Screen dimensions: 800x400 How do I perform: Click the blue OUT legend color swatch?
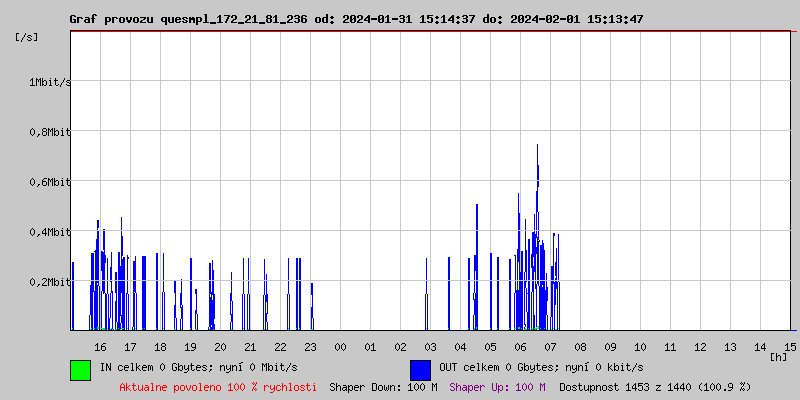[420, 369]
